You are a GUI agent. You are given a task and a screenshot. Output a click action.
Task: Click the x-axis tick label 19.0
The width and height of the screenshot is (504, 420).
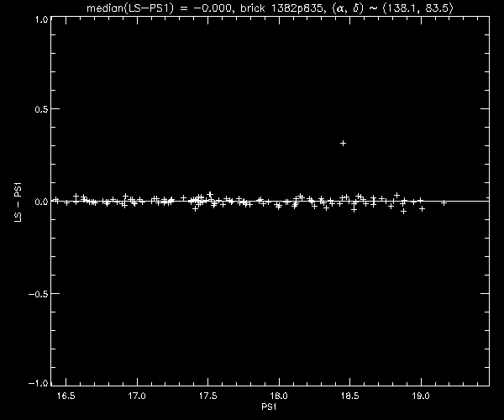tap(421, 396)
